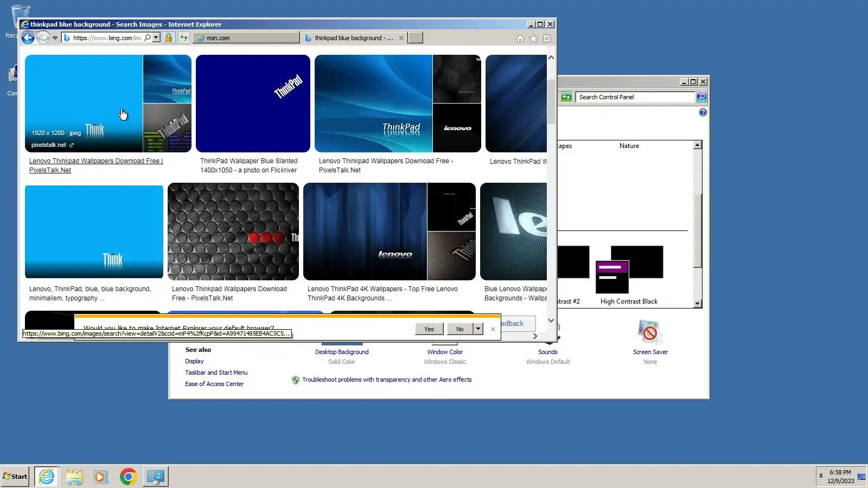Open Internet Explorer tools gear
The image size is (868, 488).
[x=547, y=38]
